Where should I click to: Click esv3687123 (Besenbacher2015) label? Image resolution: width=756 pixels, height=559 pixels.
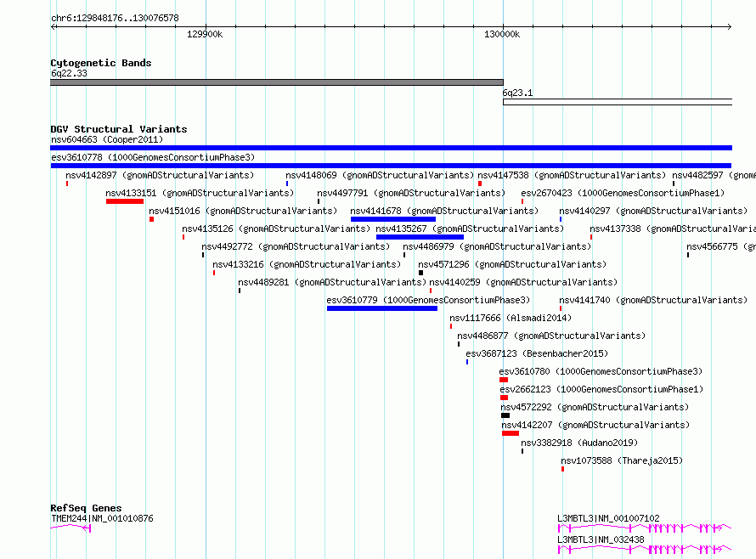tap(537, 353)
